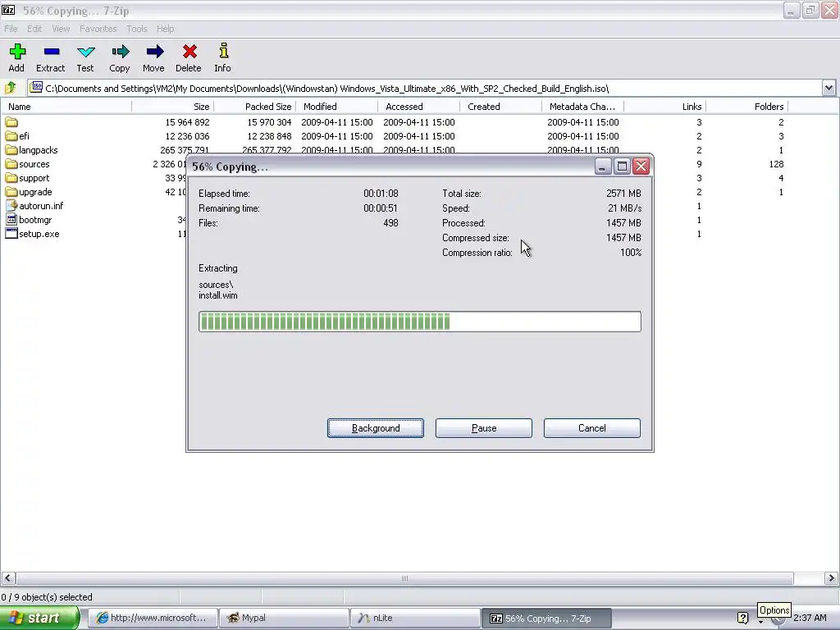
Task: Click the Info toolbar icon
Action: click(x=223, y=51)
